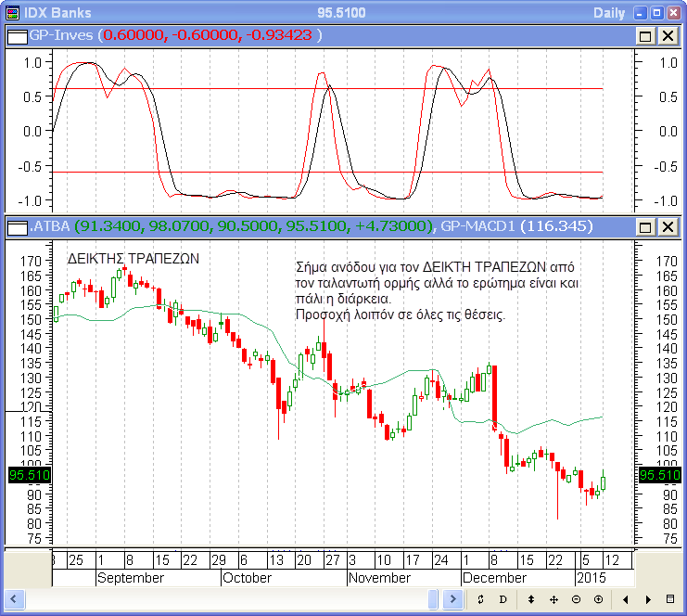Minimize the IDX Banks chart window
This screenshot has width=687, height=616.
[x=640, y=13]
